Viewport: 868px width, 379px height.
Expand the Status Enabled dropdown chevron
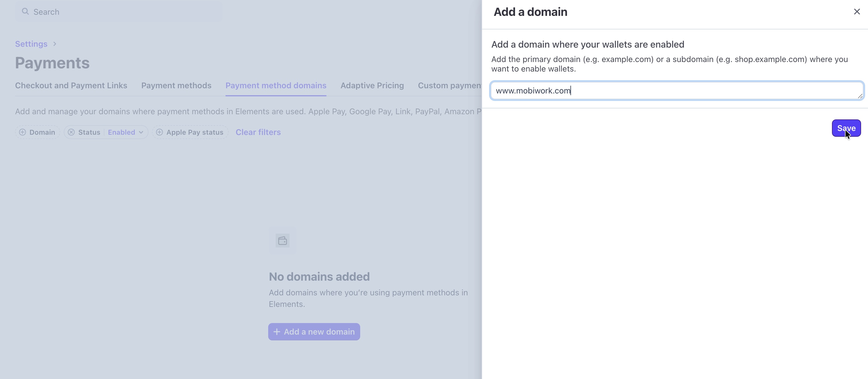coord(141,132)
